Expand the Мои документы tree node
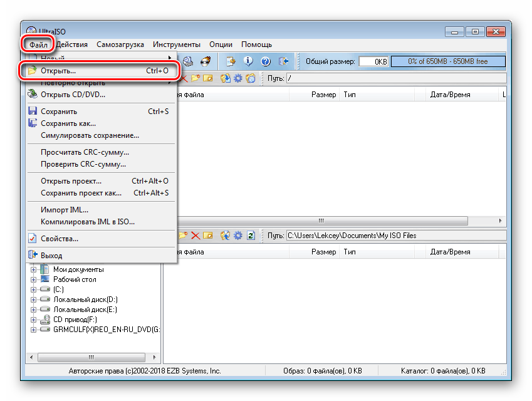The image size is (532, 401). pyautogui.click(x=33, y=269)
